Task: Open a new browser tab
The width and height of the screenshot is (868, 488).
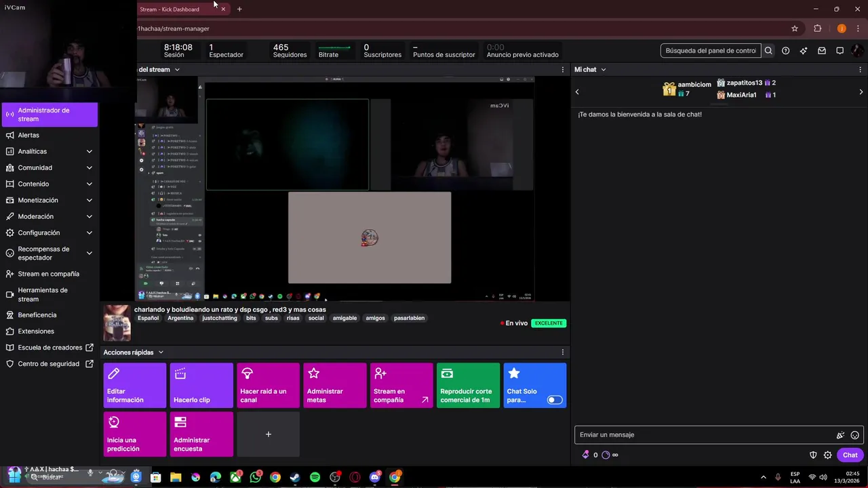Action: 239,9
